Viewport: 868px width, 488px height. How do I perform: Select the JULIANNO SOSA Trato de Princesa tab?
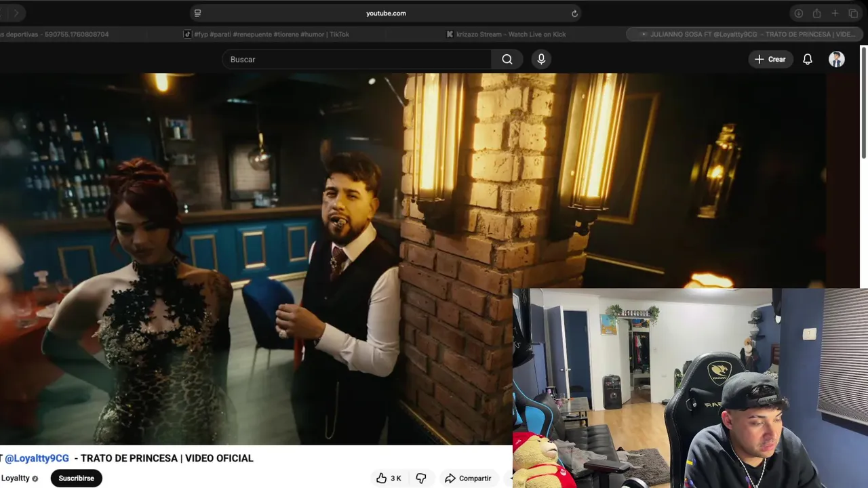(746, 34)
